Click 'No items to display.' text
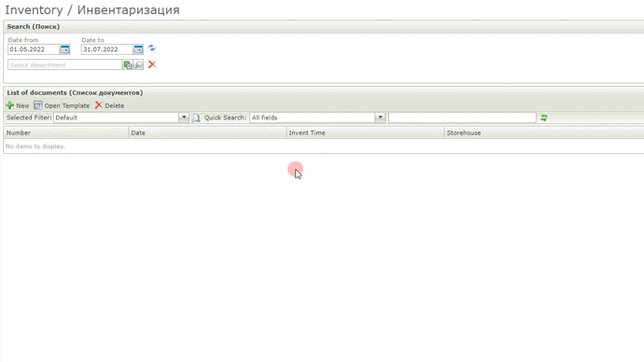 pos(35,146)
